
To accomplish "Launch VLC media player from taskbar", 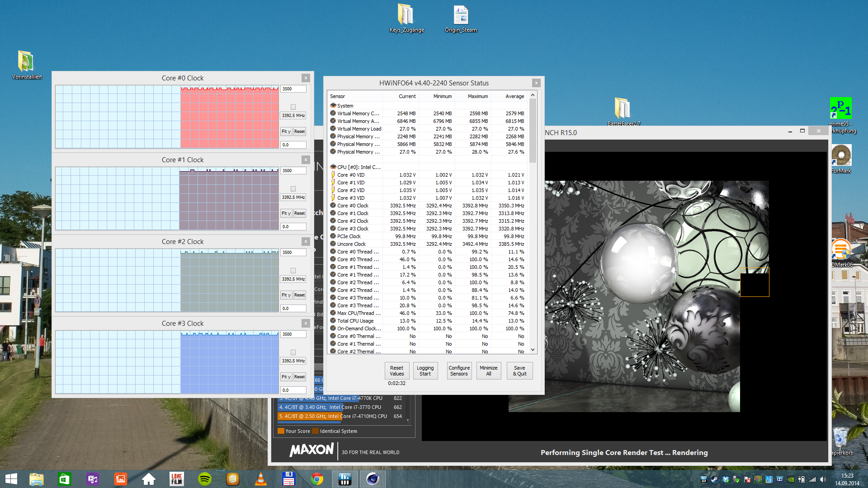I will (261, 479).
